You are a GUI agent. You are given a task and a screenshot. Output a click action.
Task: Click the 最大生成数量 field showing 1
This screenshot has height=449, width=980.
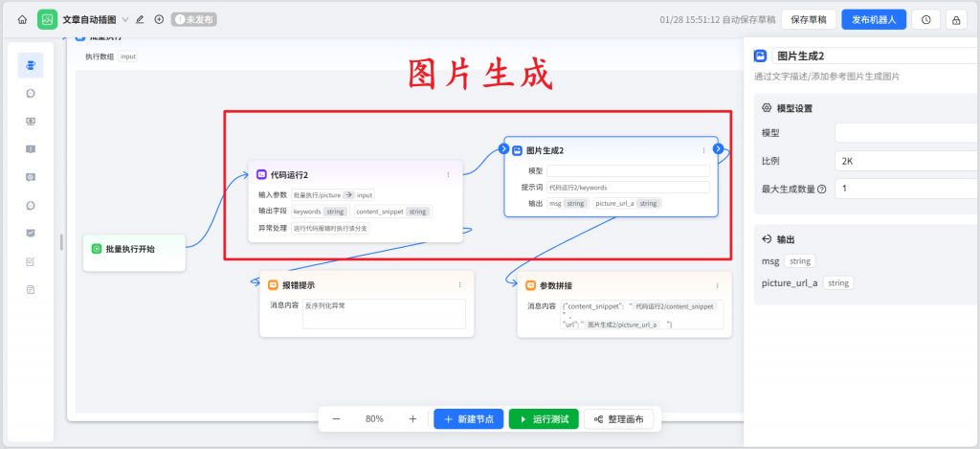[x=907, y=189]
